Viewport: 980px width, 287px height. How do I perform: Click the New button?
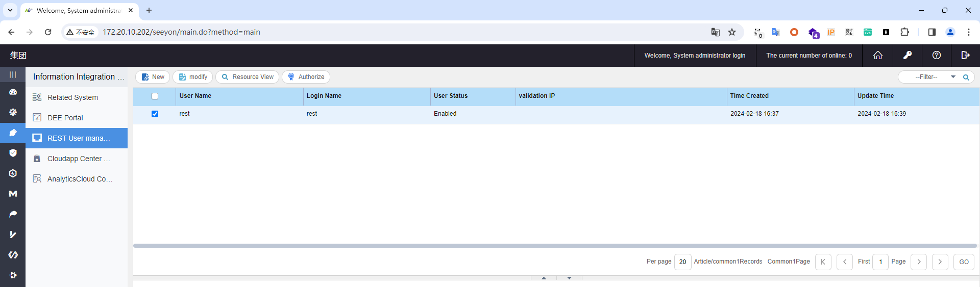point(153,77)
